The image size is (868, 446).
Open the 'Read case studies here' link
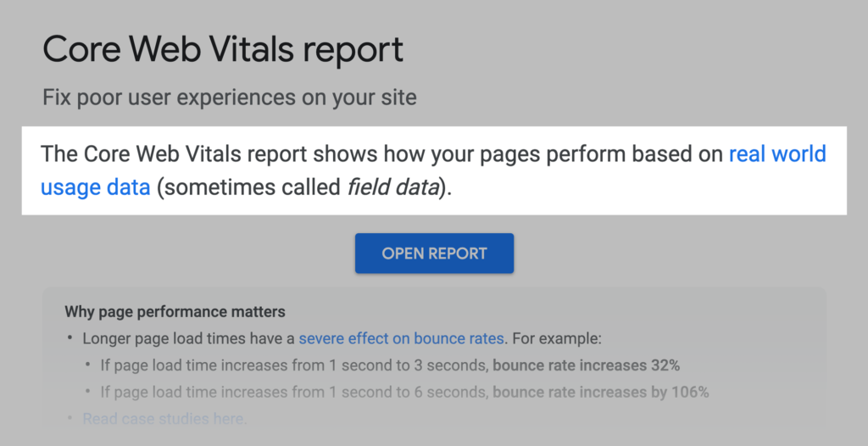[x=164, y=419]
